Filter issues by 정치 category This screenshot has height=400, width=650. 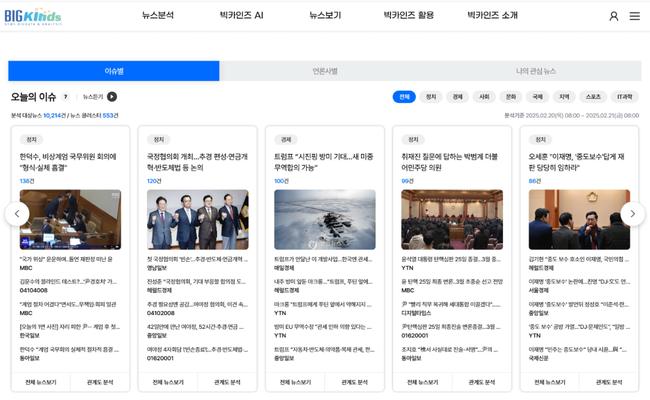pos(431,97)
